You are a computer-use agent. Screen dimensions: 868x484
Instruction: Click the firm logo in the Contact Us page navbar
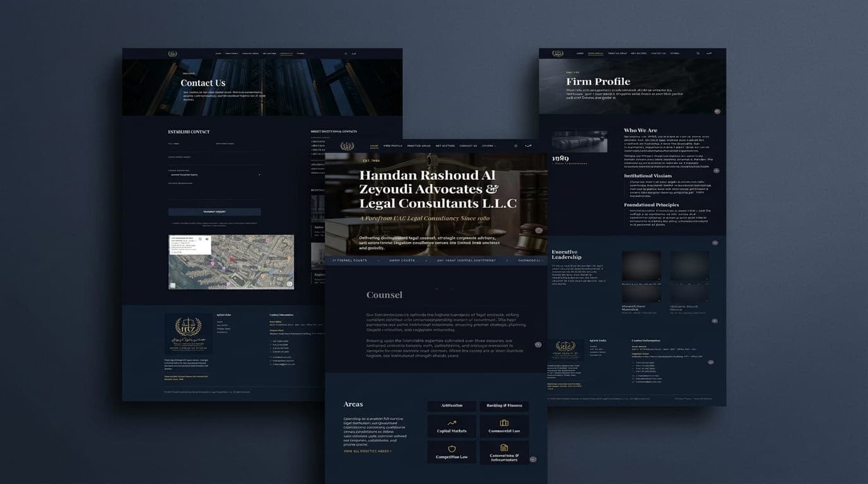point(173,54)
